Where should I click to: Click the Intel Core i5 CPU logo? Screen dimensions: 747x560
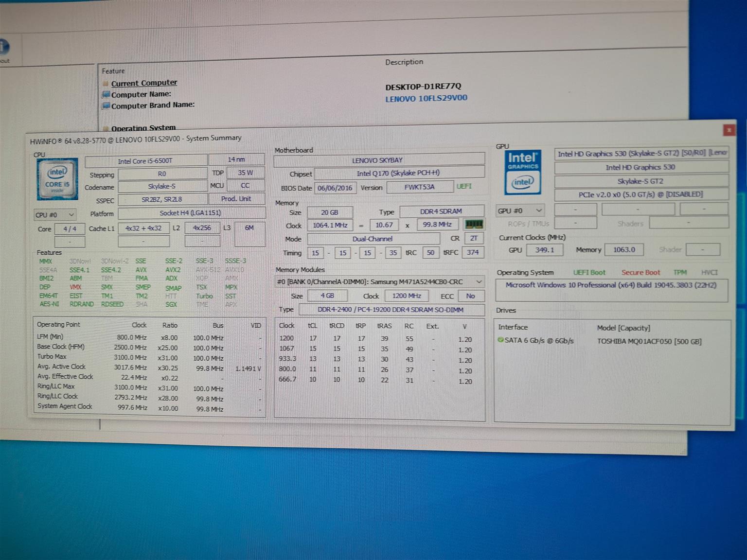57,179
